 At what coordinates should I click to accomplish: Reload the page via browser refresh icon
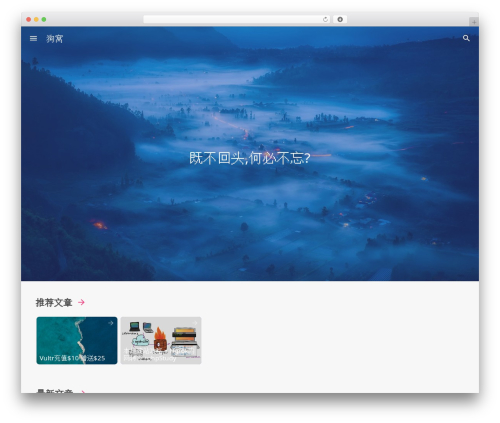pos(325,20)
